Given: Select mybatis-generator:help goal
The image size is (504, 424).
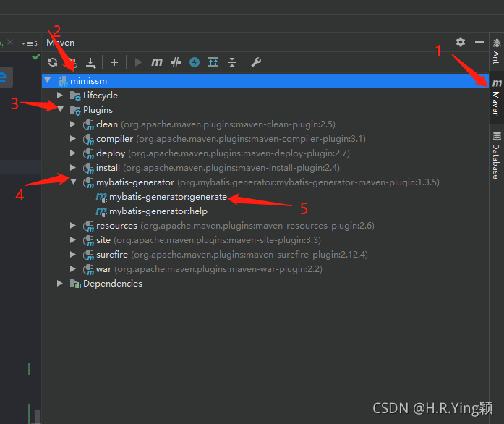Looking at the screenshot, I should point(158,211).
